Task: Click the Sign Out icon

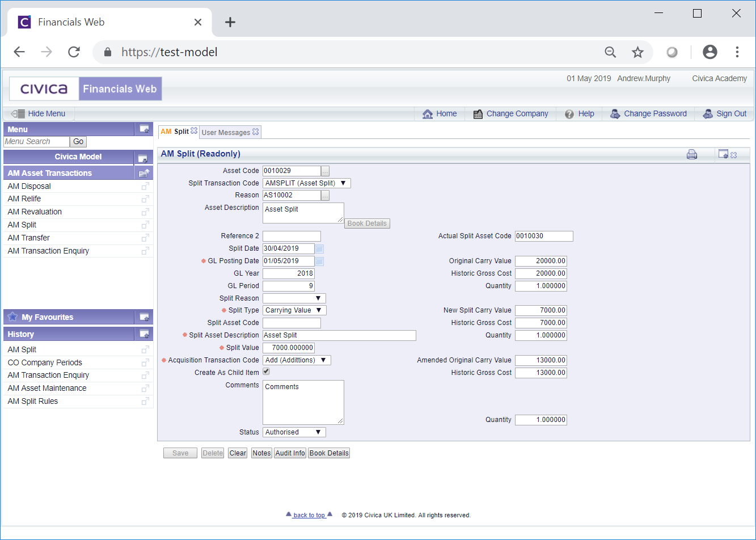Action: click(707, 114)
